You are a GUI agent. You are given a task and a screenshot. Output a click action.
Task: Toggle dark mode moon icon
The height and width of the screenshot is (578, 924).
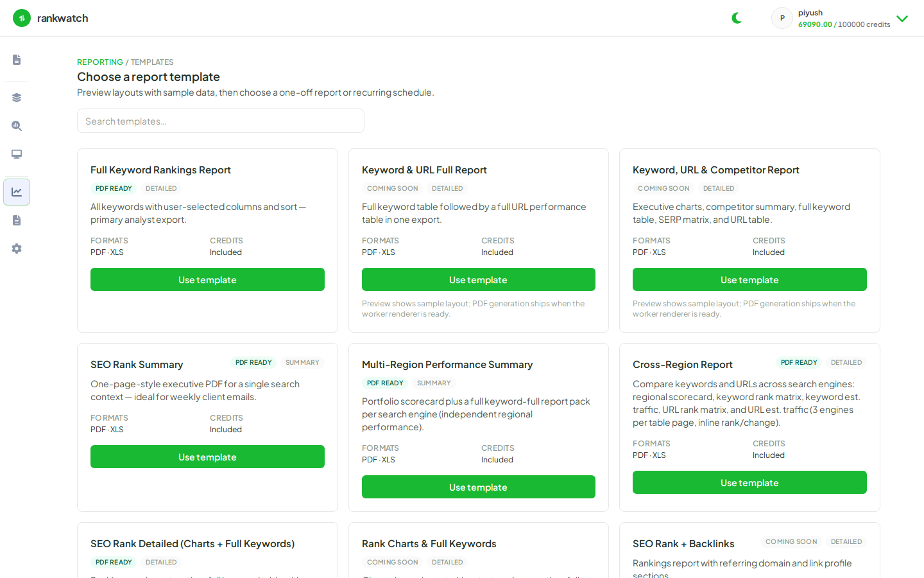click(737, 18)
